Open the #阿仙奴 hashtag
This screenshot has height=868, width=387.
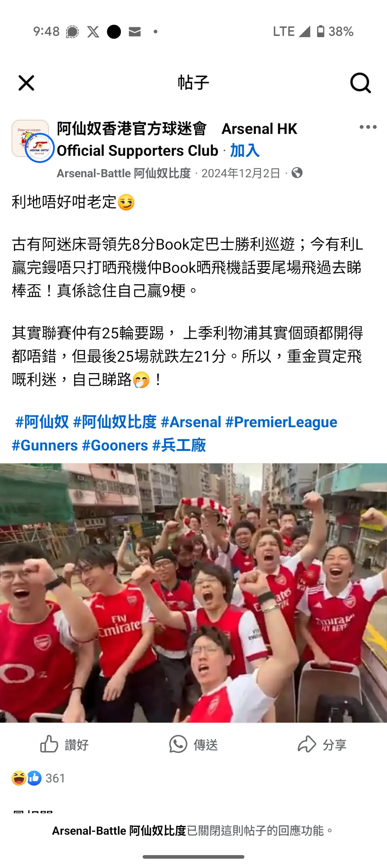click(42, 422)
